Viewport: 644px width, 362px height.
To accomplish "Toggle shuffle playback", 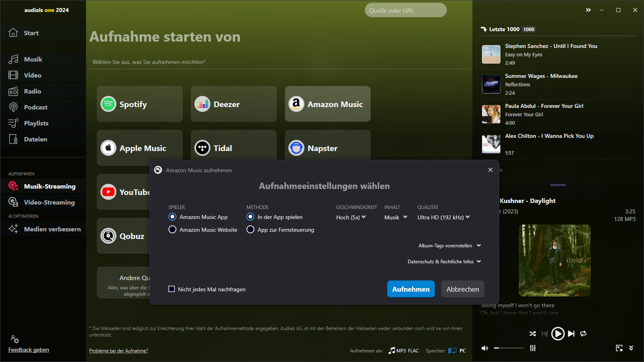I will tap(533, 334).
